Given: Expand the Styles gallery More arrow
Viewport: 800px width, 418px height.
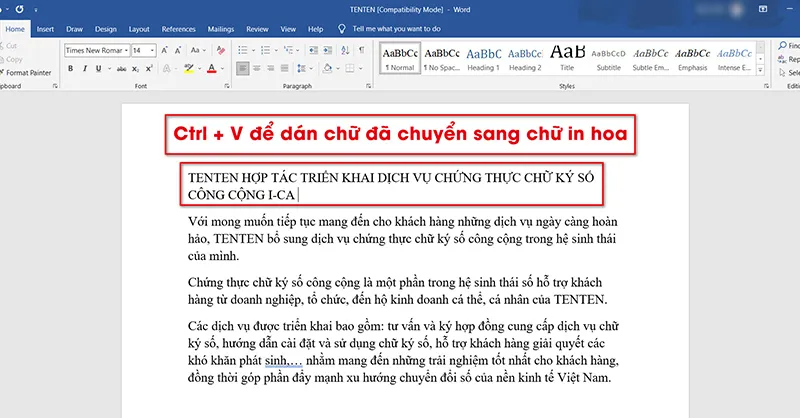Looking at the screenshot, I should tap(760, 70).
